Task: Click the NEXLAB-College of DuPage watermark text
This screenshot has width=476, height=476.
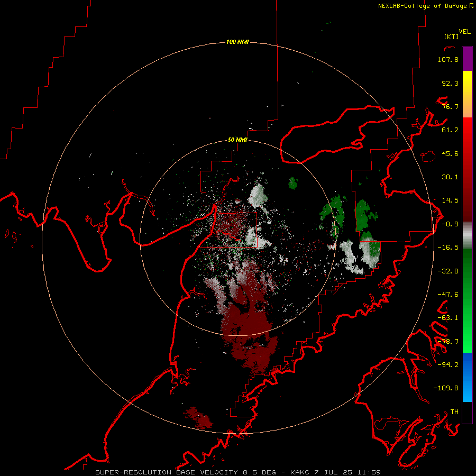Action: point(425,6)
